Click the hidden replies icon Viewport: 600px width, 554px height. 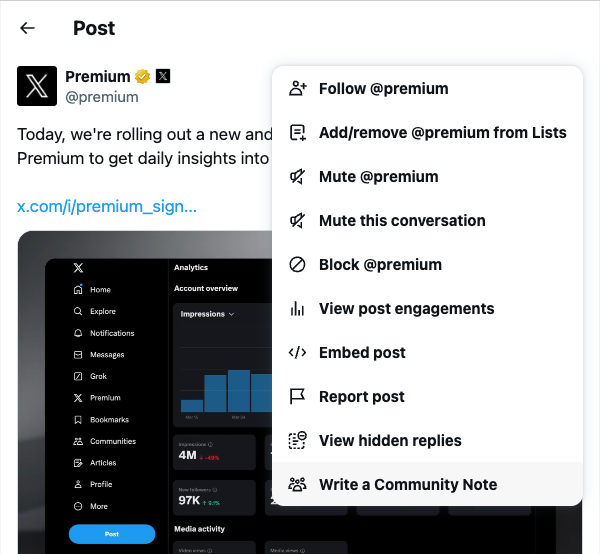[297, 440]
